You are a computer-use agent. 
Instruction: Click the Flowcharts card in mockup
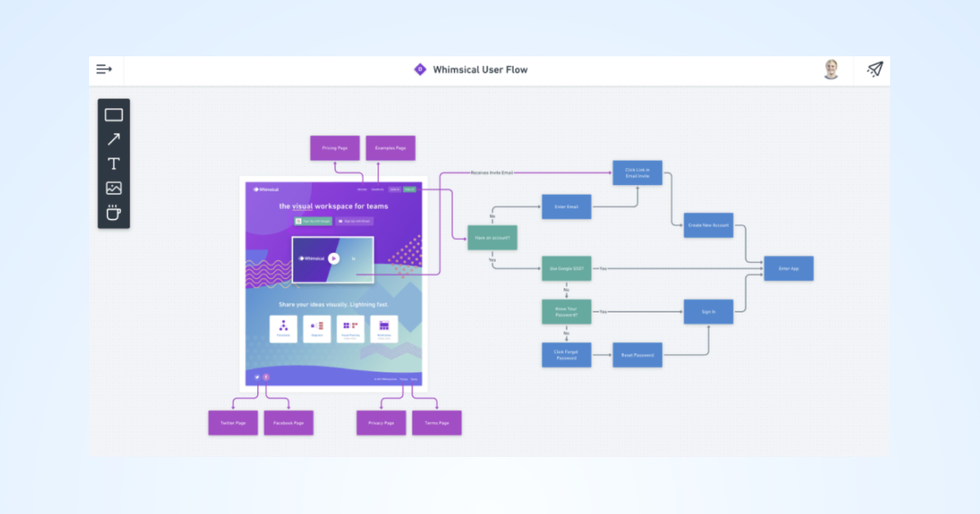click(x=283, y=329)
